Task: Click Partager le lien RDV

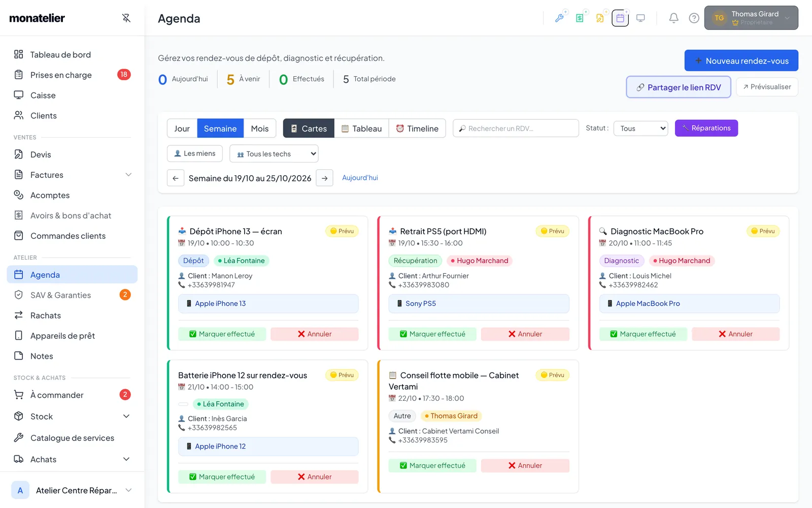Action: [679, 87]
